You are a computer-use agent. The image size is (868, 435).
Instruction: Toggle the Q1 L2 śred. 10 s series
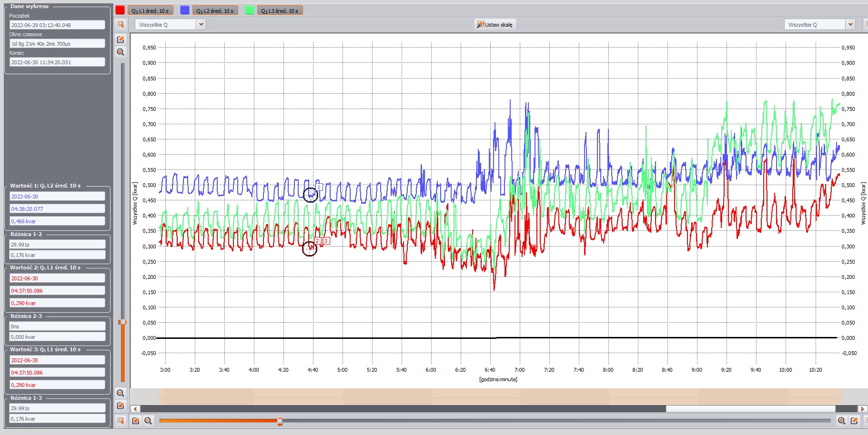pos(215,10)
